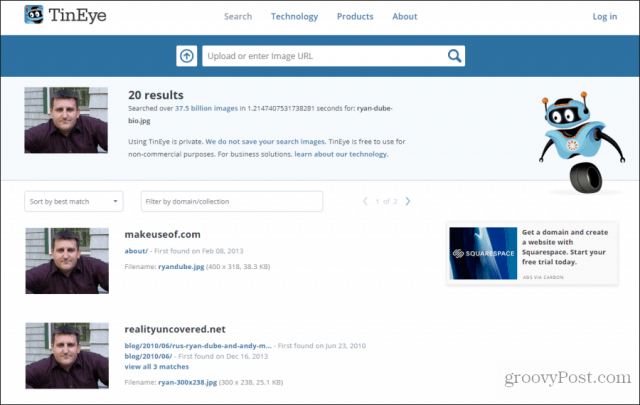
Task: Click the Log in link
Action: pos(605,16)
